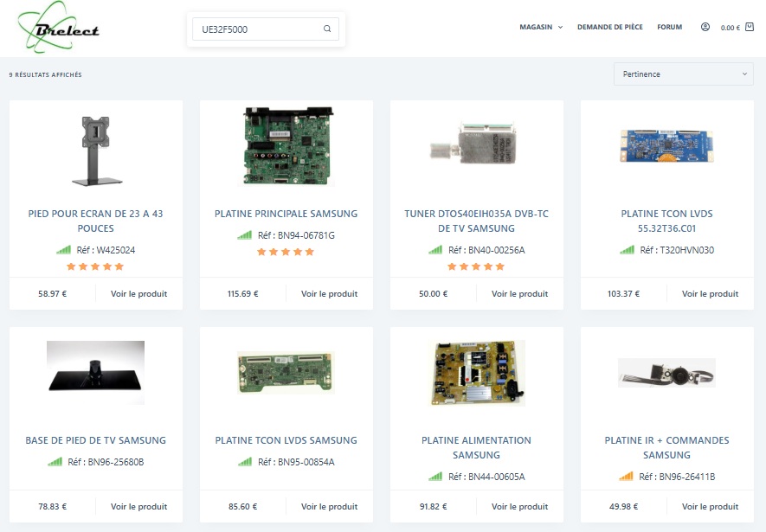Click the power supply board image
This screenshot has height=532, width=766.
[478, 374]
